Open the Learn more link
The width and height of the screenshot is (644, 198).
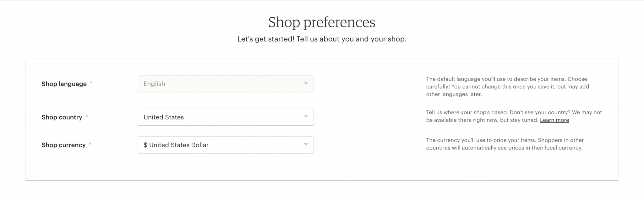click(x=554, y=120)
